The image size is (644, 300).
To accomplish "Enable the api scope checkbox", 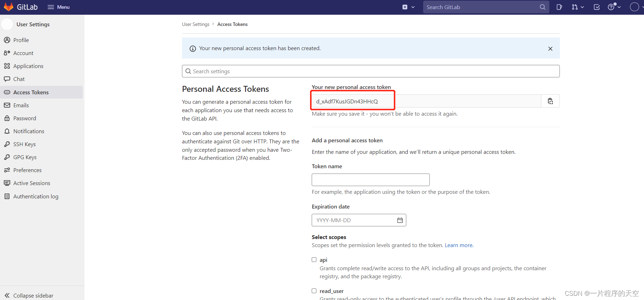I will (314, 260).
